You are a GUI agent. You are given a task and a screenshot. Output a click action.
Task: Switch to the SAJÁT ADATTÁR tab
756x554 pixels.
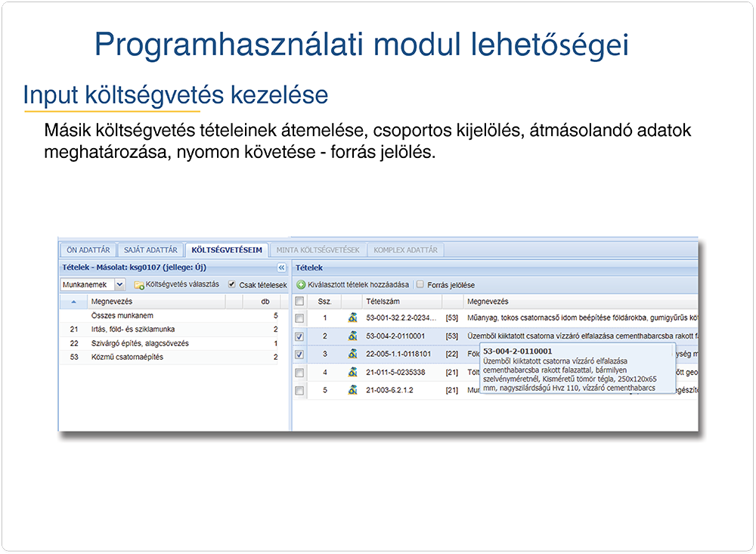click(x=151, y=249)
